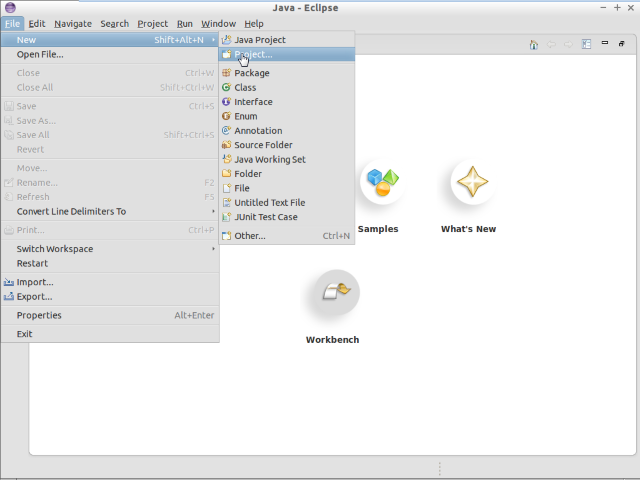
Task: Click the Folder icon entry in submenu
Action: pyautogui.click(x=227, y=173)
